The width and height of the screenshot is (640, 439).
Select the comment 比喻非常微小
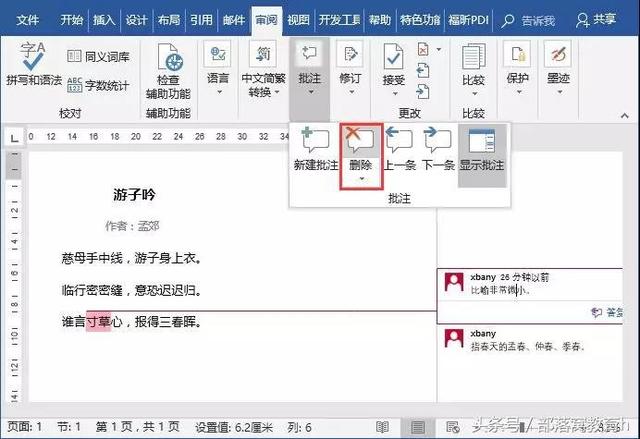[x=500, y=290]
